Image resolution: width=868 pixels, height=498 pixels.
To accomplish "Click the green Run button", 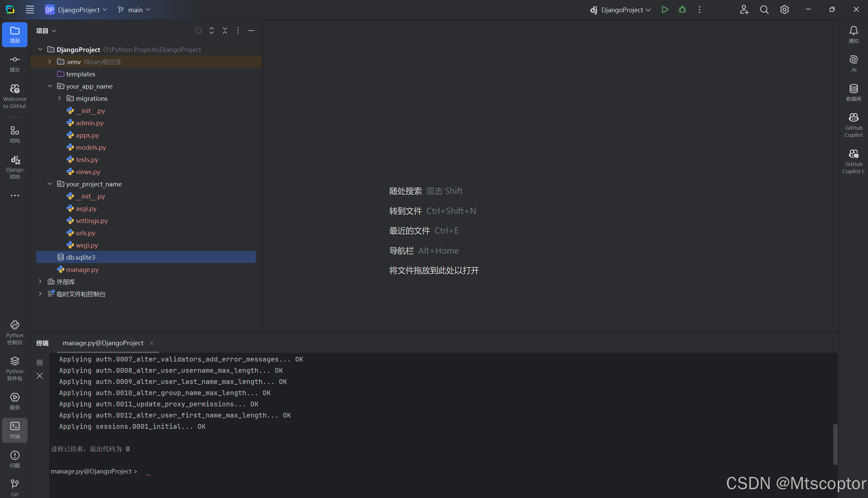I will pos(665,10).
